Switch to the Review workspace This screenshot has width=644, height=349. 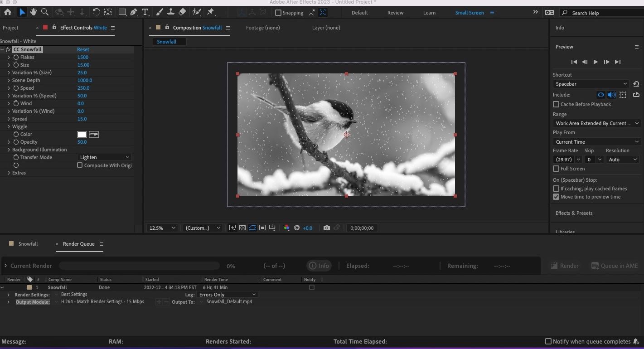pyautogui.click(x=395, y=13)
